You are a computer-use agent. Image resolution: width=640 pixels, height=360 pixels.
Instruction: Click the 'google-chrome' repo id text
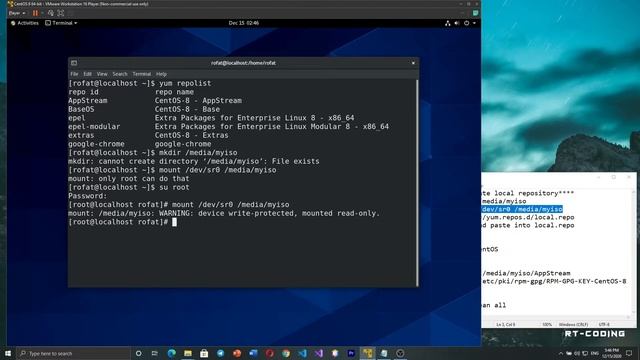pos(96,144)
